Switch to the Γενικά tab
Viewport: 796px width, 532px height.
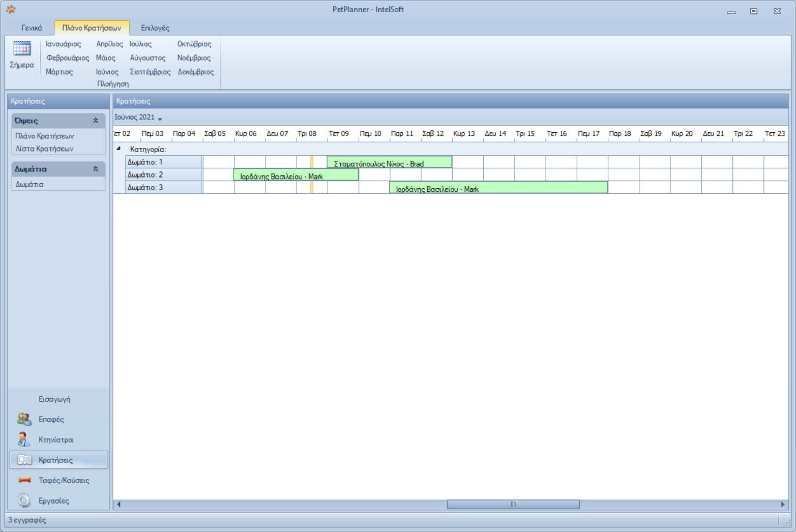tap(32, 28)
